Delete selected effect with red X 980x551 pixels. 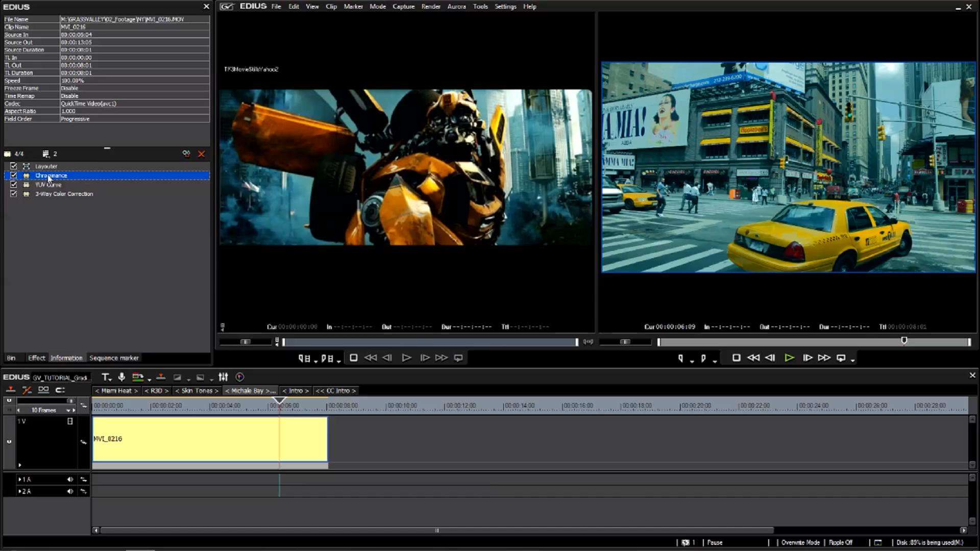tap(202, 154)
